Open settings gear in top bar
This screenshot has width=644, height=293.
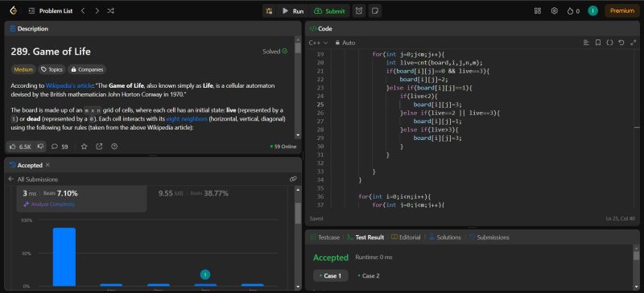point(555,11)
